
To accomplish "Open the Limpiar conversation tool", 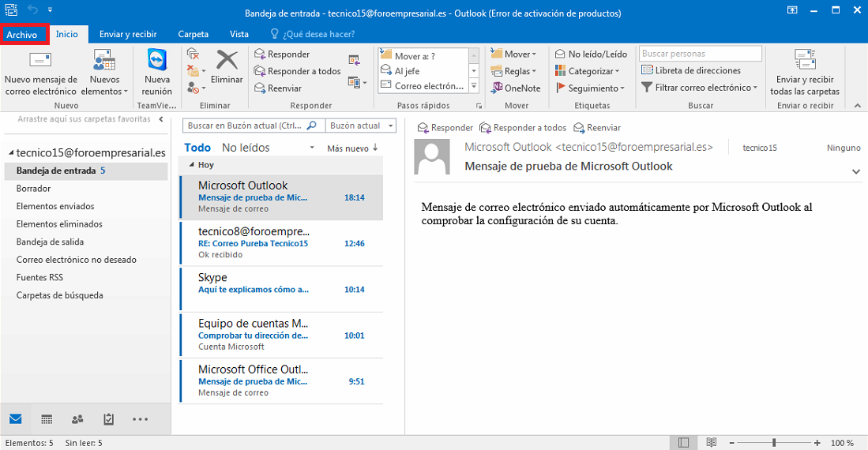I will pos(195,71).
